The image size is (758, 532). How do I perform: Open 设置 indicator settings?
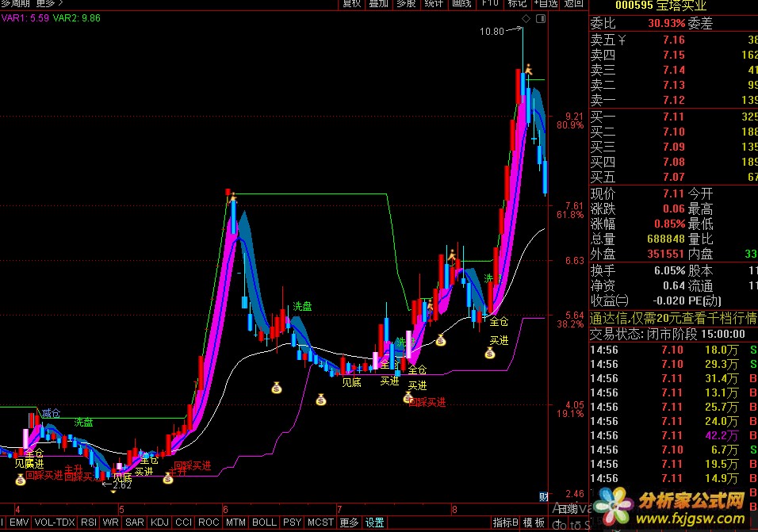click(x=375, y=522)
